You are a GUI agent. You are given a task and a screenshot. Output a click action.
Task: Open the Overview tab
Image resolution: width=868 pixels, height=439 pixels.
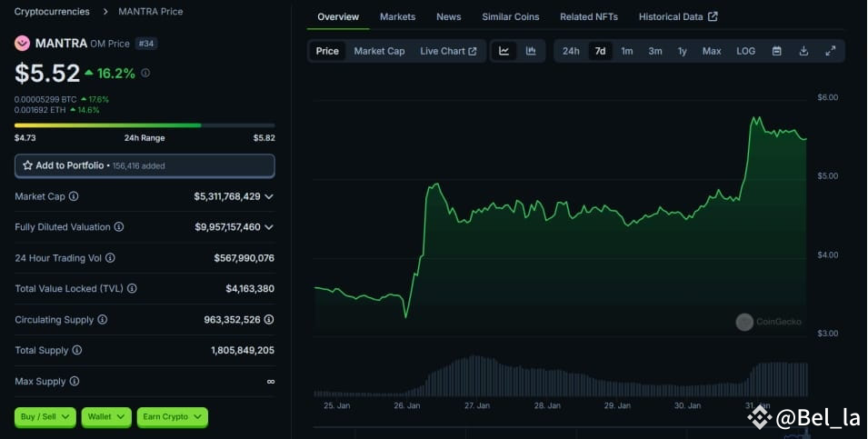pos(338,16)
